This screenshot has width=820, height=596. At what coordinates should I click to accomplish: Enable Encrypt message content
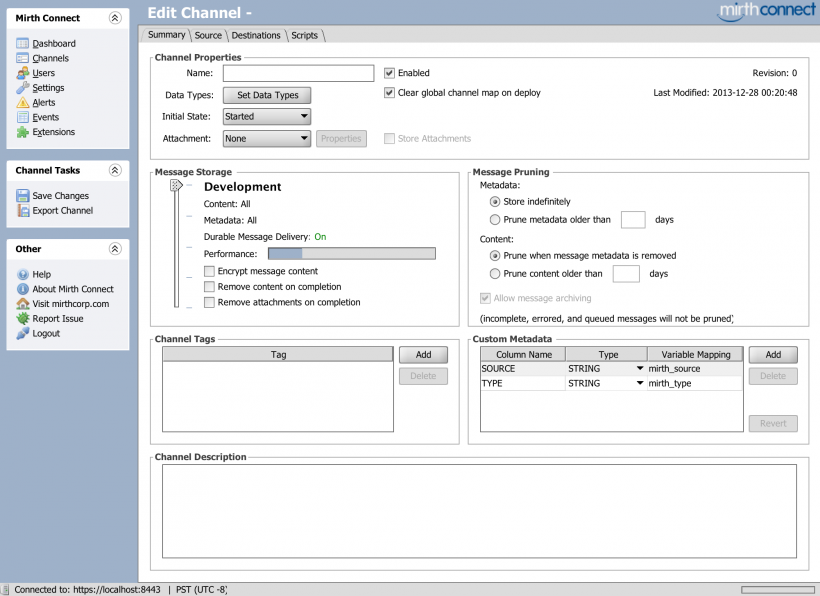pyautogui.click(x=209, y=271)
